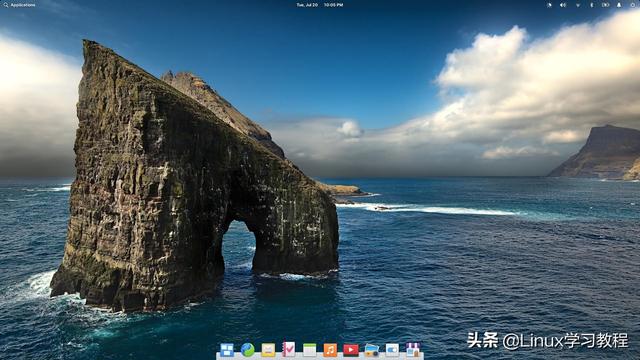
Task: Open the battery power indicator
Action: [606, 5]
